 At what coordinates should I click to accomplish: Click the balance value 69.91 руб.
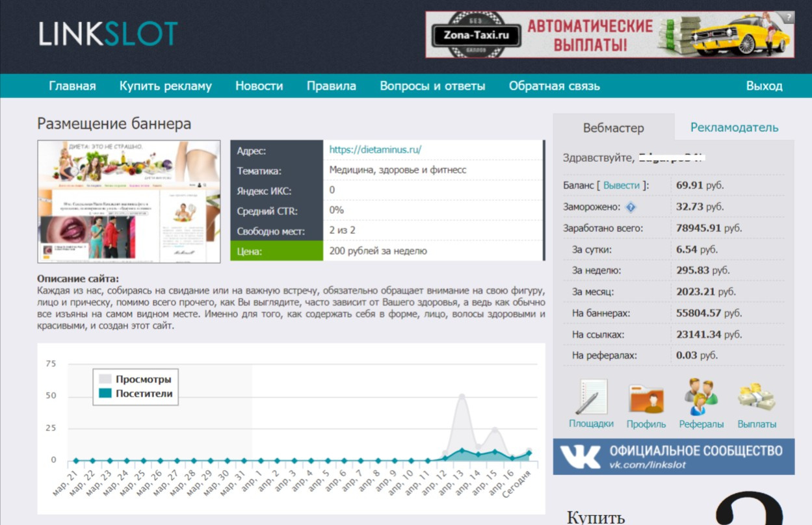(x=700, y=185)
